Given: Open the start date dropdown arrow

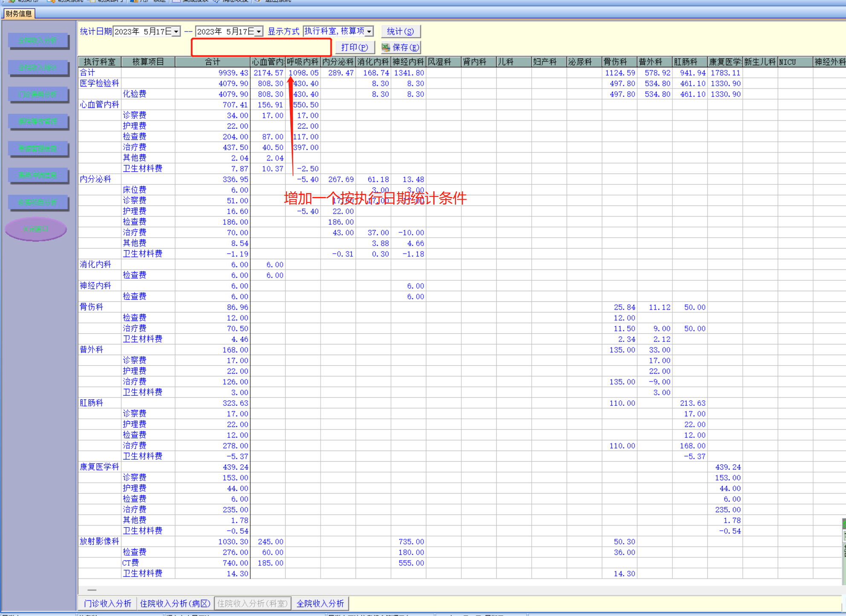Looking at the screenshot, I should click(176, 32).
